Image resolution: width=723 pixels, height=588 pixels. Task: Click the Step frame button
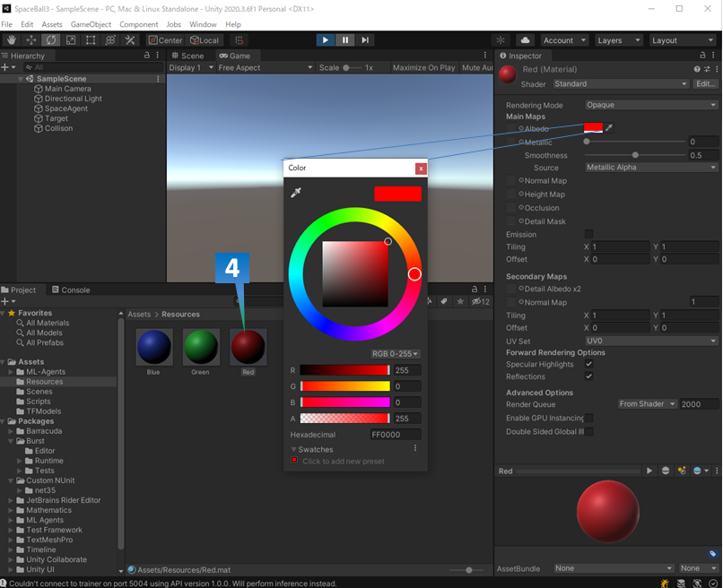coord(365,40)
